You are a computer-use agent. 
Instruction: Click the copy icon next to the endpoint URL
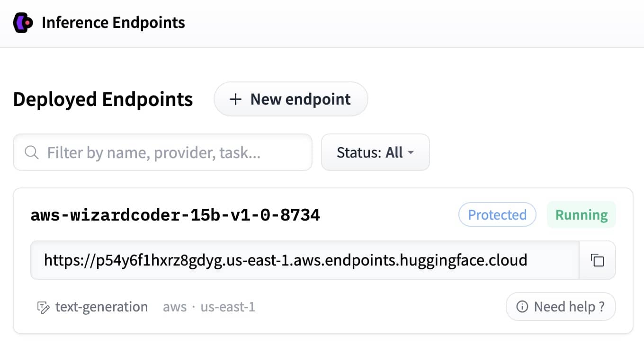coord(597,260)
